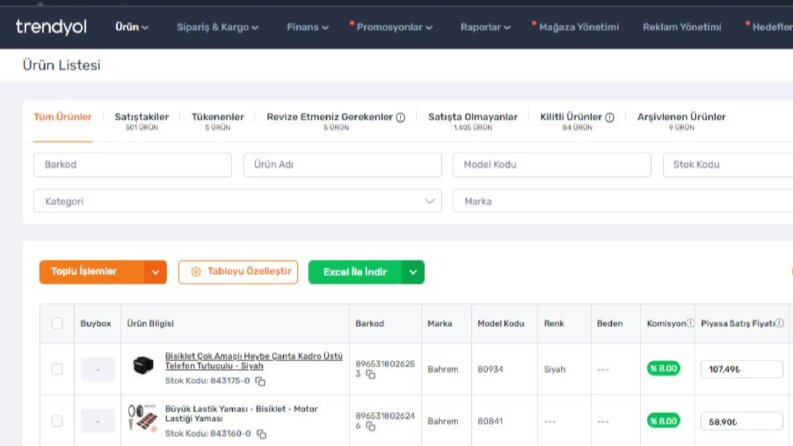This screenshot has width=793, height=446.
Task: Expand the Ürün menu
Action: click(x=131, y=27)
